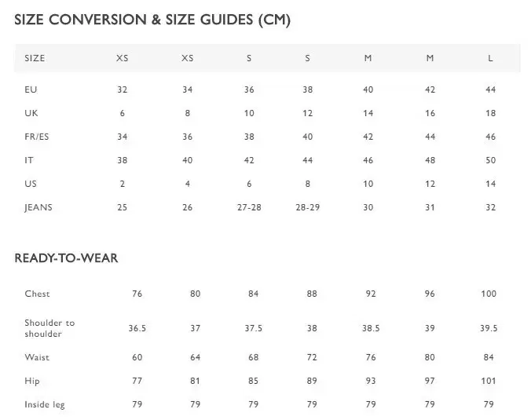Click the Ready-To-Wear section heading

coord(67,258)
